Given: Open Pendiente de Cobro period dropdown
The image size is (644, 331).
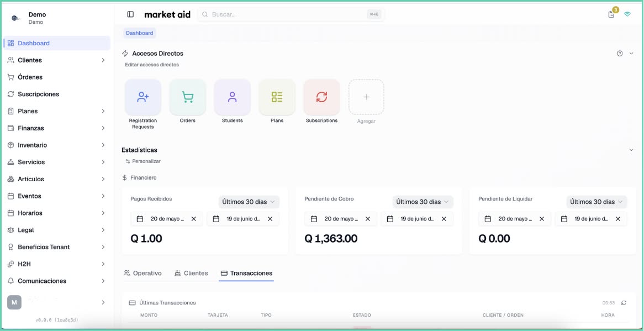Looking at the screenshot, I should (x=423, y=202).
